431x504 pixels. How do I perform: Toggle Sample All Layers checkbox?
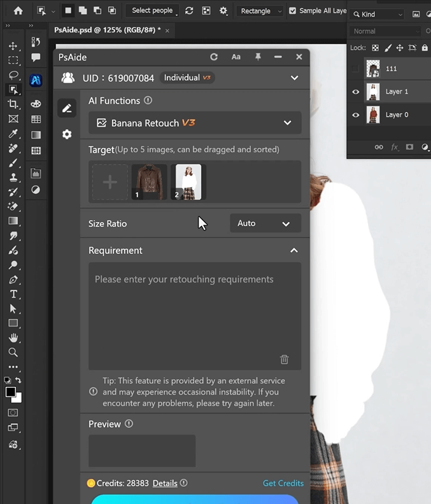(x=293, y=11)
